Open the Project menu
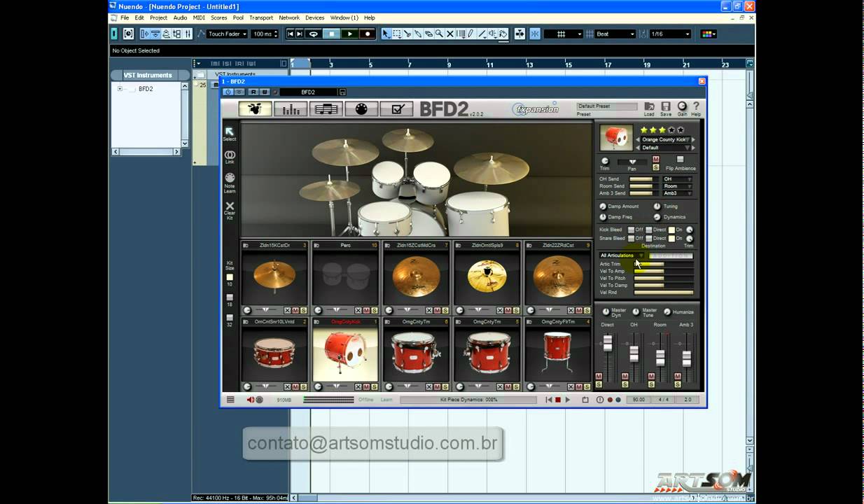Screen dimensions: 864x504 point(159,17)
